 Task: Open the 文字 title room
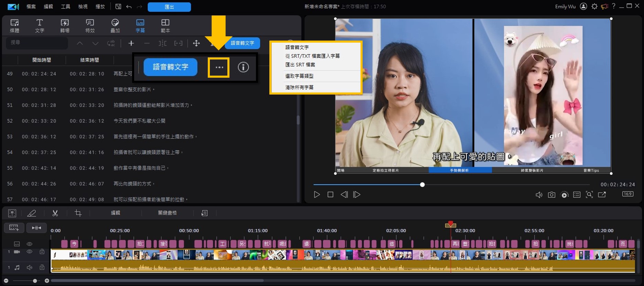[x=40, y=26]
